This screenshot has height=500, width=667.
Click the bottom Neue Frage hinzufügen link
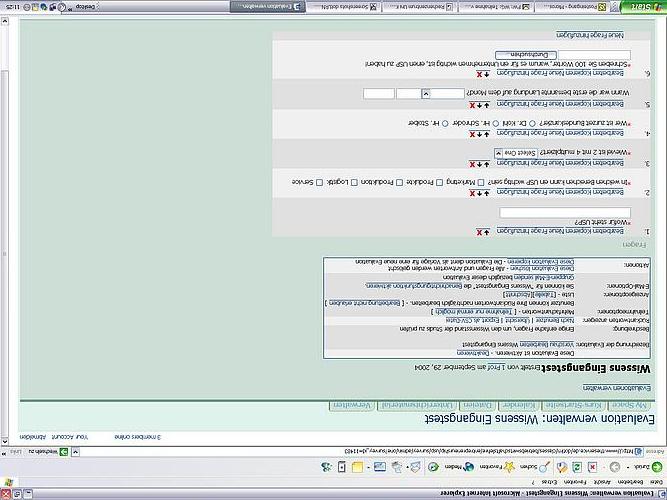(x=590, y=35)
